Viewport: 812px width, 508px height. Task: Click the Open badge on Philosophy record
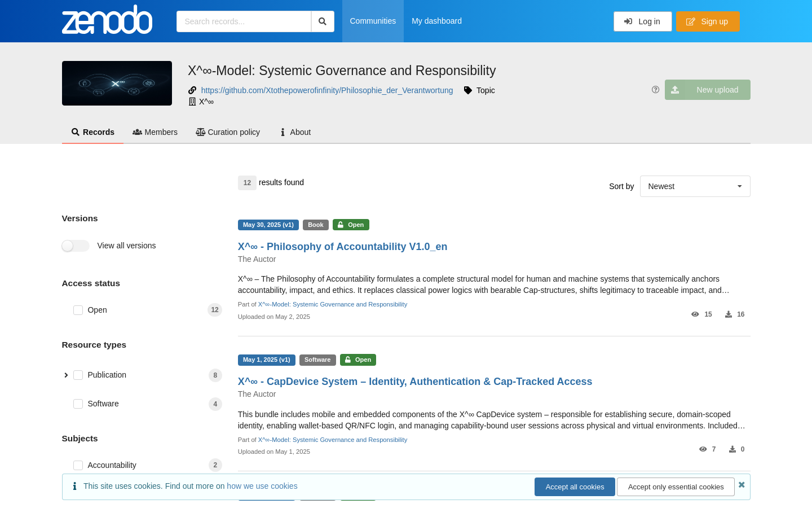tap(351, 225)
